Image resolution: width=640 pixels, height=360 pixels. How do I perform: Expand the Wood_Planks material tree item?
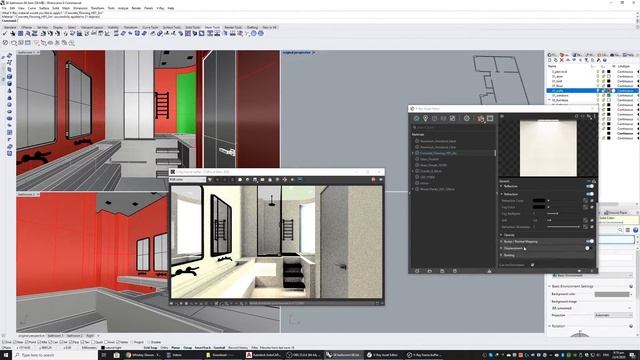tap(413, 189)
